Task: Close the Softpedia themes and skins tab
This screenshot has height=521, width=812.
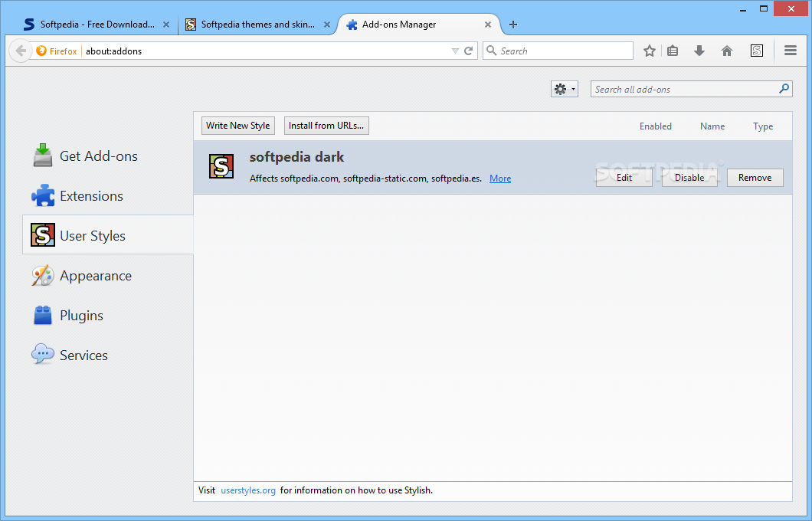Action: (327, 25)
